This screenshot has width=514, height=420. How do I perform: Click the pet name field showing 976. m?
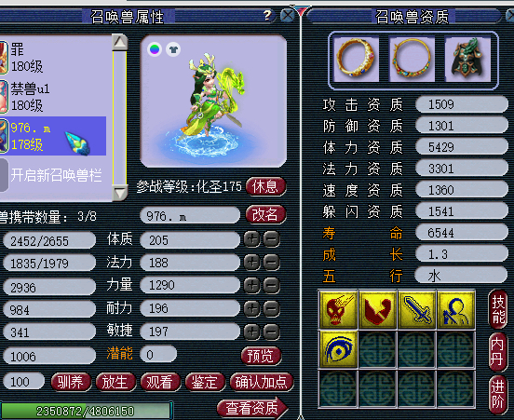(190, 216)
